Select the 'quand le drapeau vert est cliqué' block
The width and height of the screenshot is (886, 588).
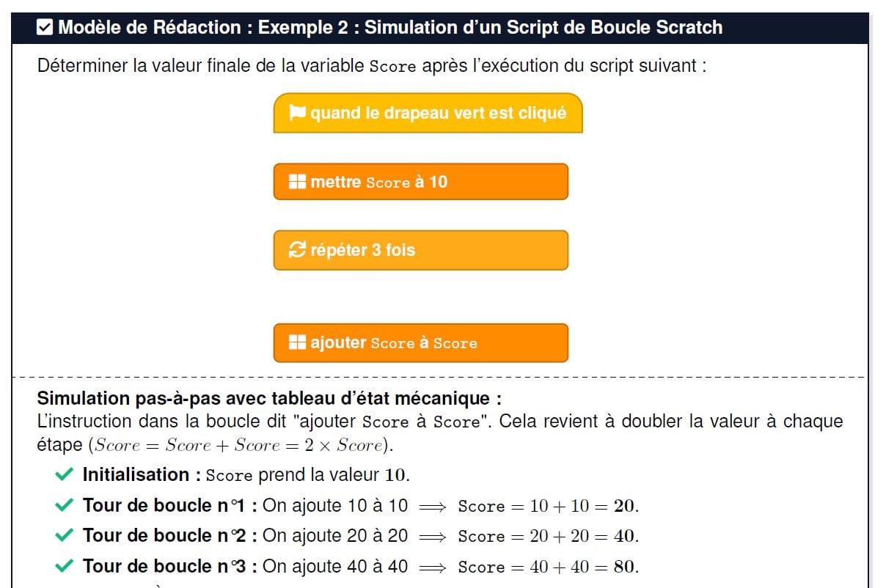[x=428, y=113]
